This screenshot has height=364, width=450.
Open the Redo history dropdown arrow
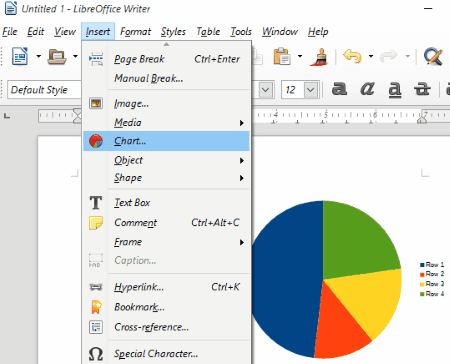tap(407, 56)
